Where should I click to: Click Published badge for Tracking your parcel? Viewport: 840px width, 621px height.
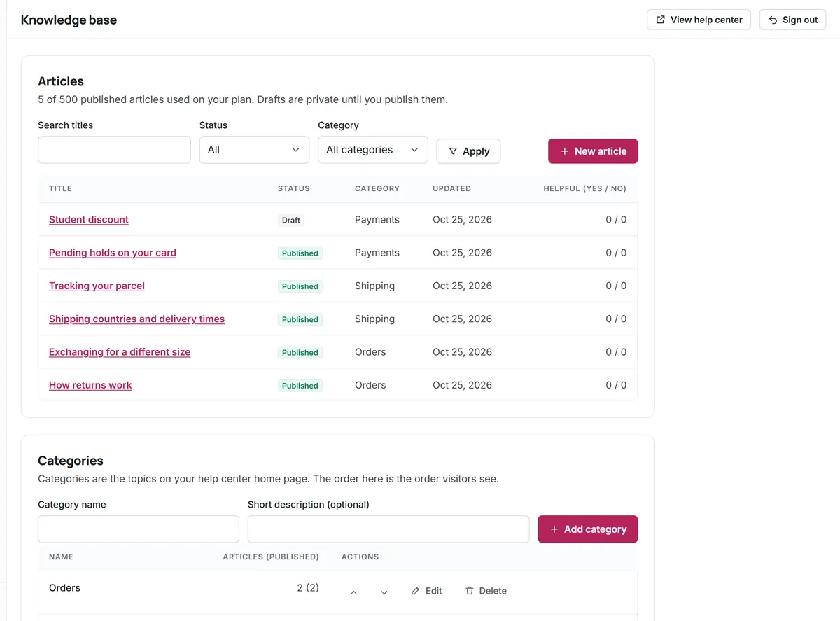pos(300,286)
